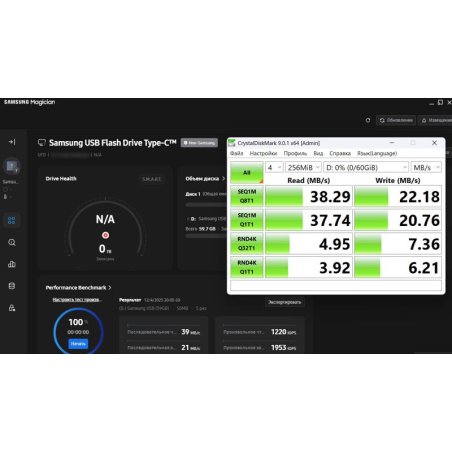Click the refresh icon in the Magician top bar
The width and height of the screenshot is (452, 452).
368,120
